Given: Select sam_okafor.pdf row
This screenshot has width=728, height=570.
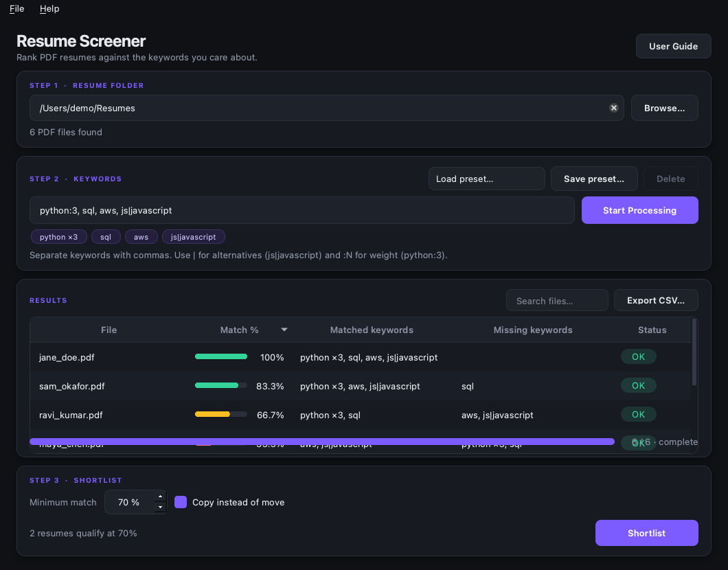Looking at the screenshot, I should click(x=361, y=386).
